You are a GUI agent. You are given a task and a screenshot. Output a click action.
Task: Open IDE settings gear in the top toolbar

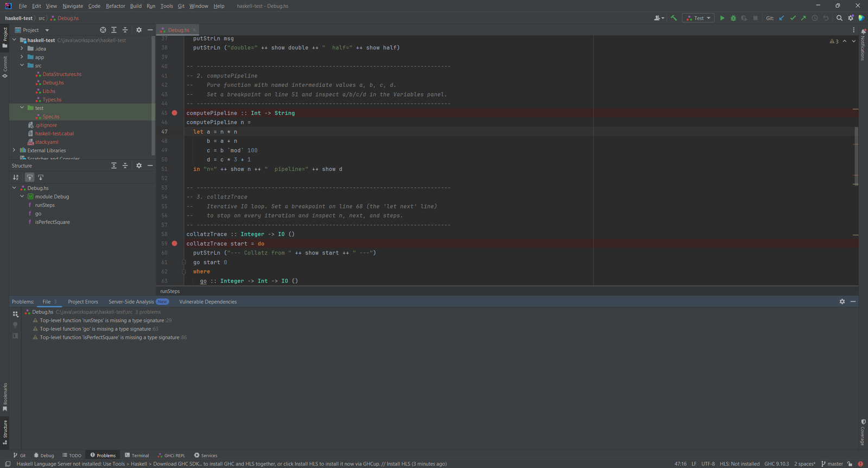tap(851, 18)
